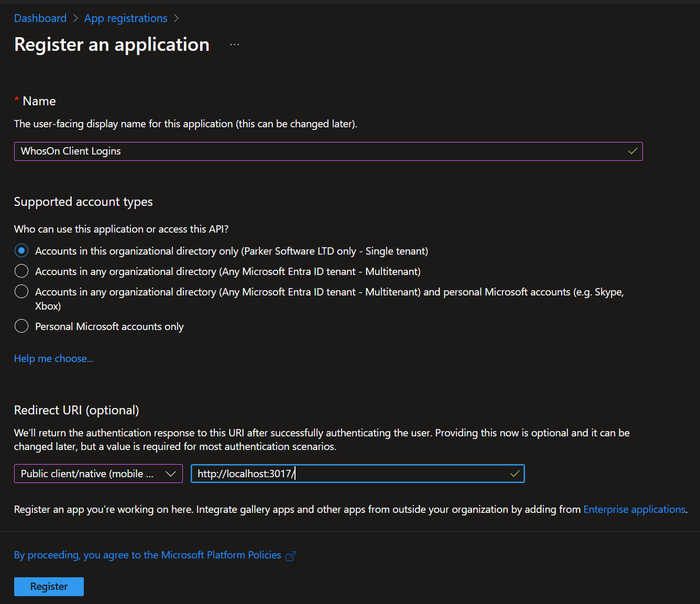The height and width of the screenshot is (604, 700).
Task: Click the green checkmark in Name field
Action: coord(632,151)
